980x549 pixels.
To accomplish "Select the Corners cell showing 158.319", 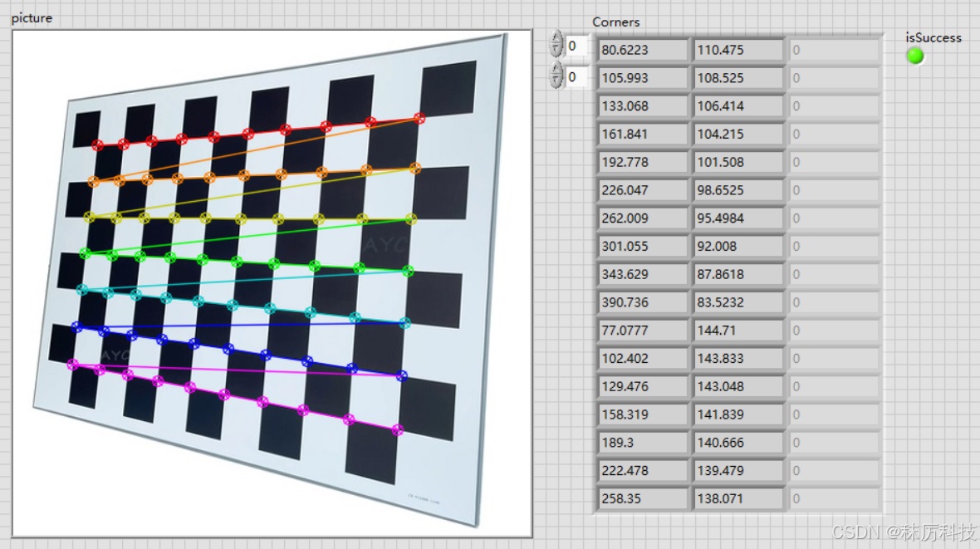I will click(x=643, y=414).
